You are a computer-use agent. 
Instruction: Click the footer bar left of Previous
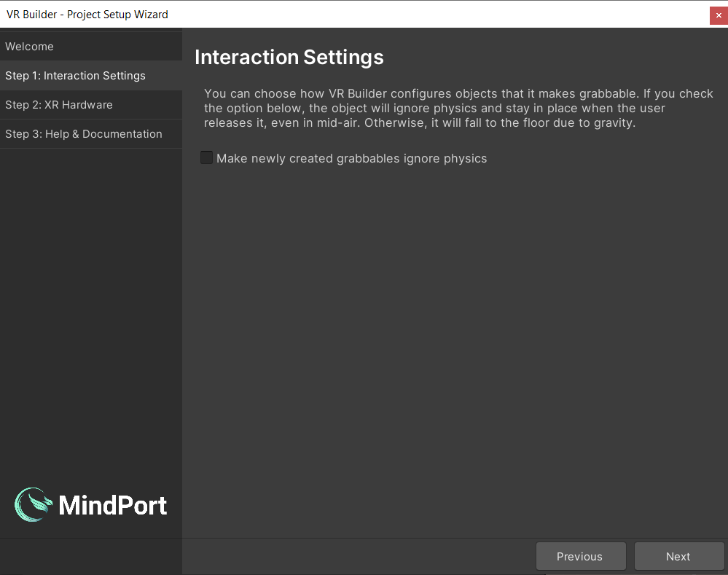357,556
